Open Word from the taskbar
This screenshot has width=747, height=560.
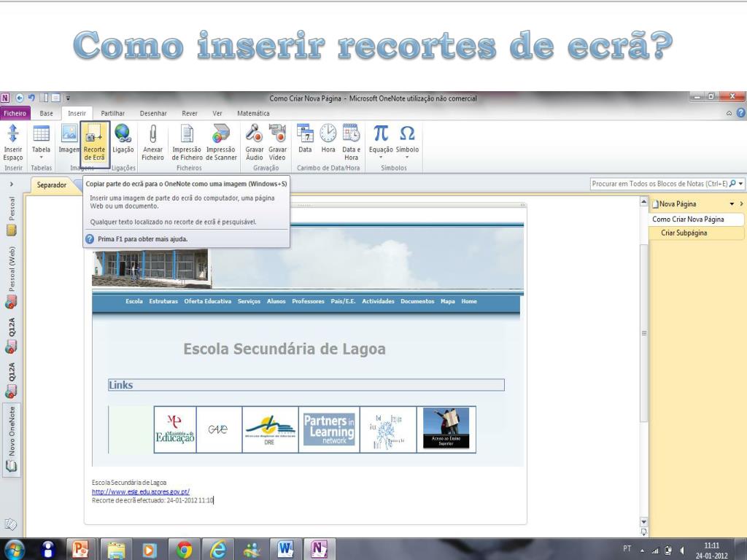(x=285, y=550)
